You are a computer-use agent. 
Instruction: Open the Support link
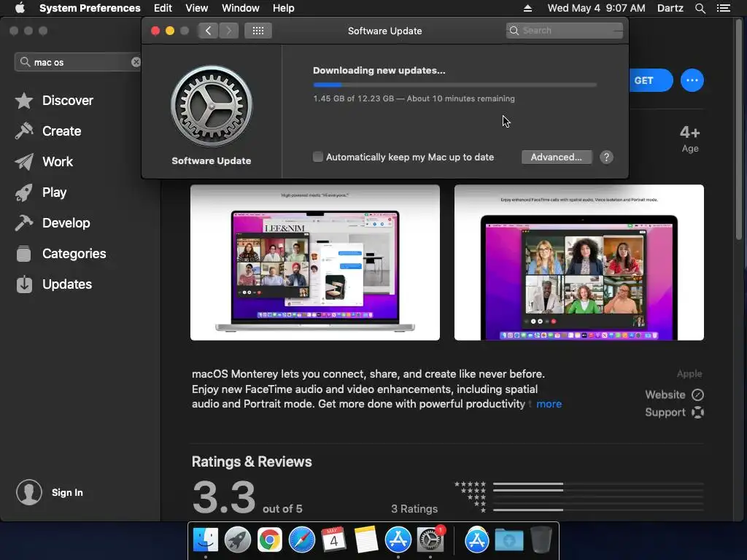coord(674,413)
